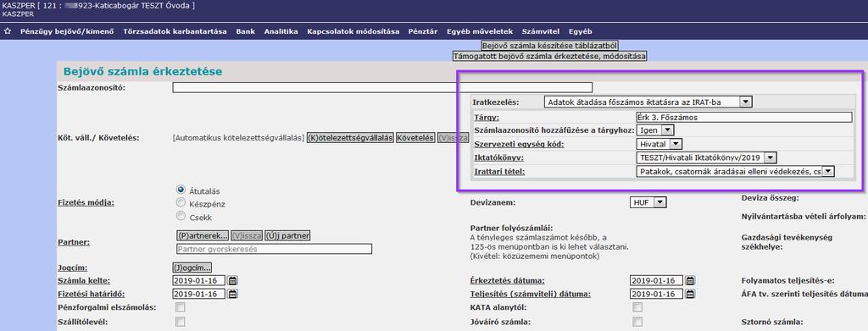Image resolution: width=868 pixels, height=331 pixels.
Task: Open calendar picker for Érkeztetés dátuma
Action: click(x=690, y=280)
